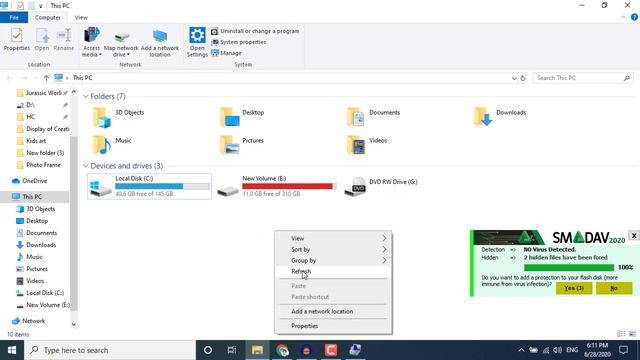The height and width of the screenshot is (360, 640).
Task: Open the File tab
Action: (x=14, y=18)
